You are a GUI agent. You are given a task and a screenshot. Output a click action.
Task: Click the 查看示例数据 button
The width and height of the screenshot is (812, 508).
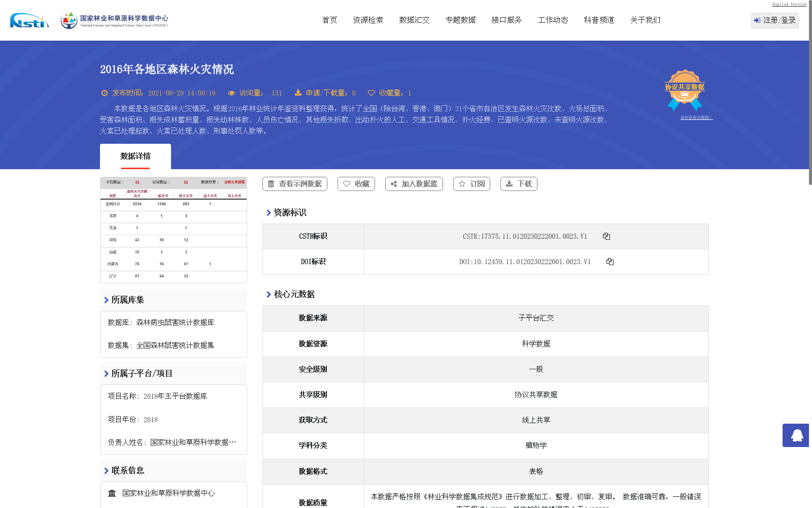pyautogui.click(x=295, y=184)
